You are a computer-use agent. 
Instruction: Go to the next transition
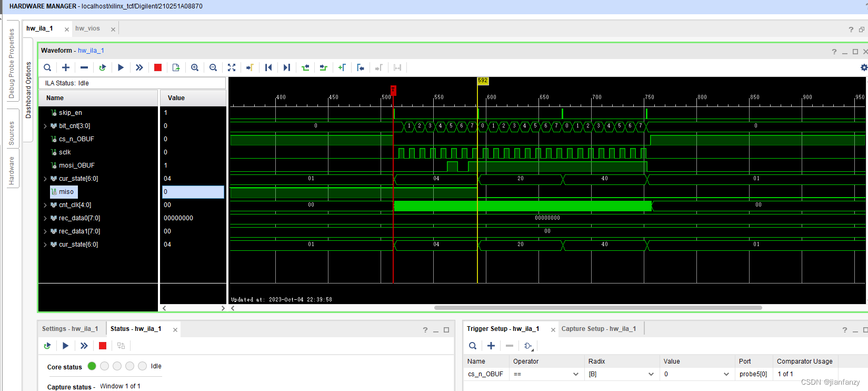pyautogui.click(x=324, y=67)
